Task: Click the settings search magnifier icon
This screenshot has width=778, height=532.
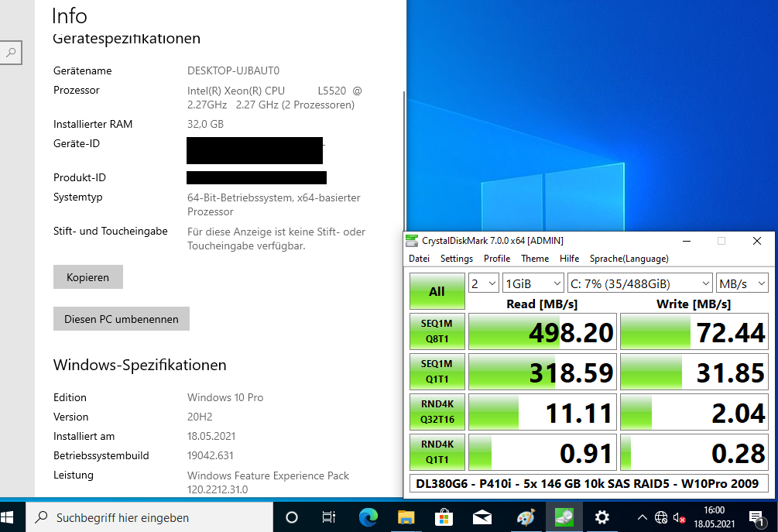Action: coord(11,52)
